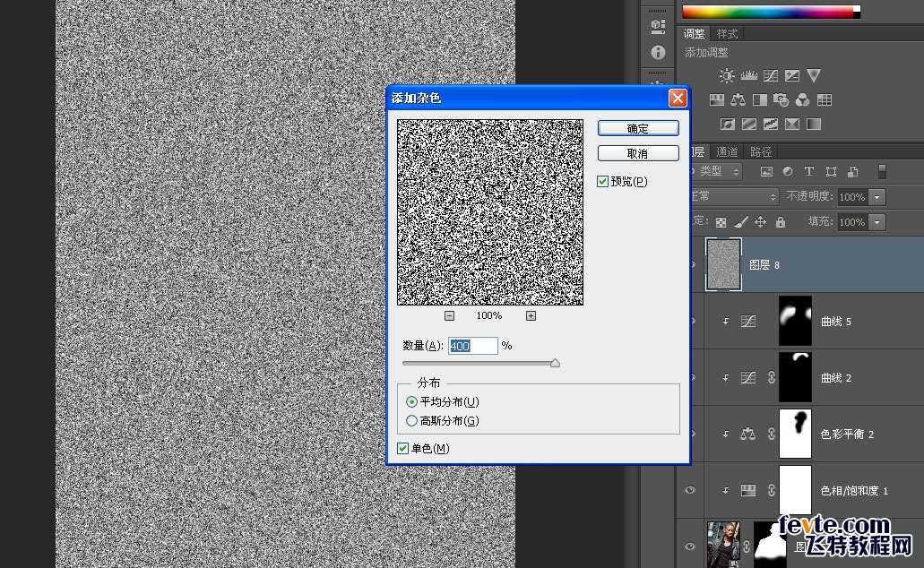Open the blend mode dropdown
Viewport: 924px width, 568px height.
tap(735, 196)
